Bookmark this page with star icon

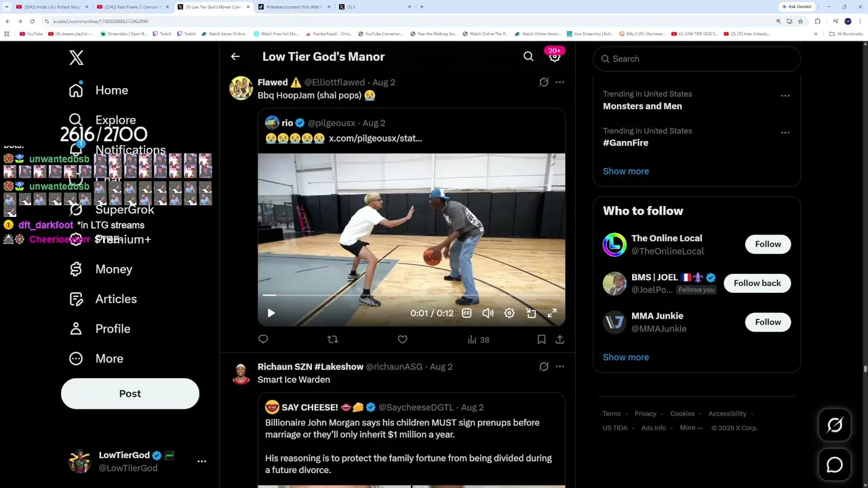point(800,21)
